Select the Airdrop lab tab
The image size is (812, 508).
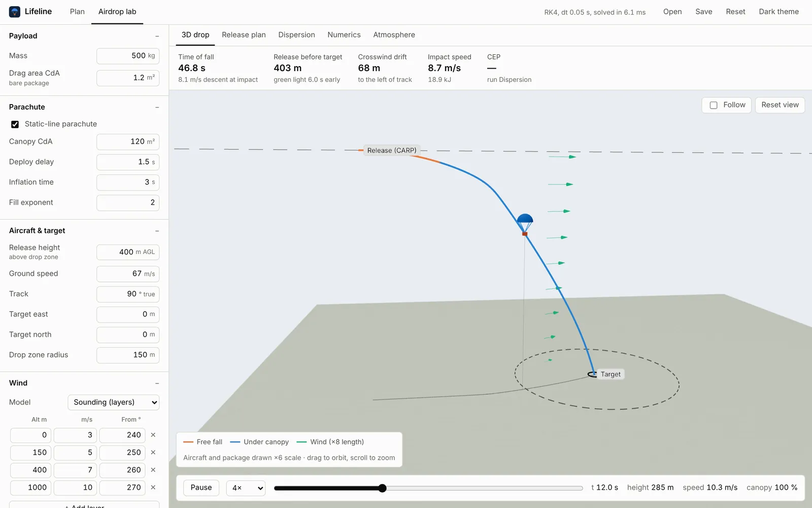coord(117,12)
